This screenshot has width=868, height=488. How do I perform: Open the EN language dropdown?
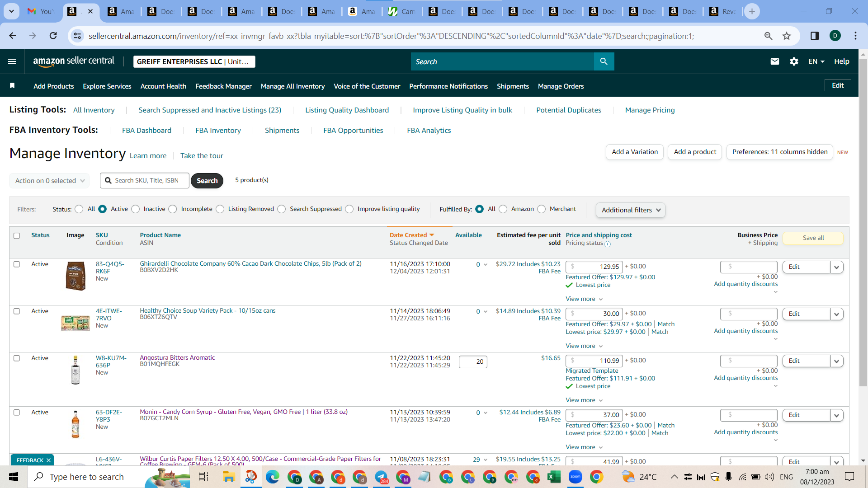click(816, 61)
